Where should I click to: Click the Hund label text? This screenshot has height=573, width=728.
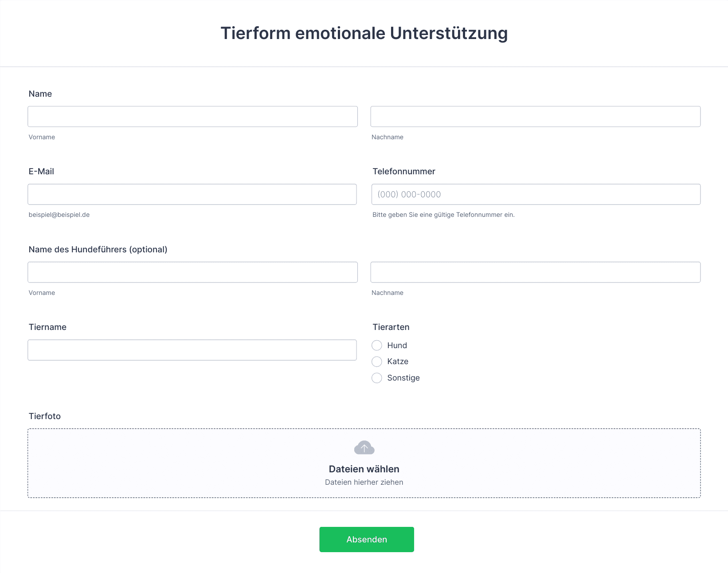[x=397, y=345]
